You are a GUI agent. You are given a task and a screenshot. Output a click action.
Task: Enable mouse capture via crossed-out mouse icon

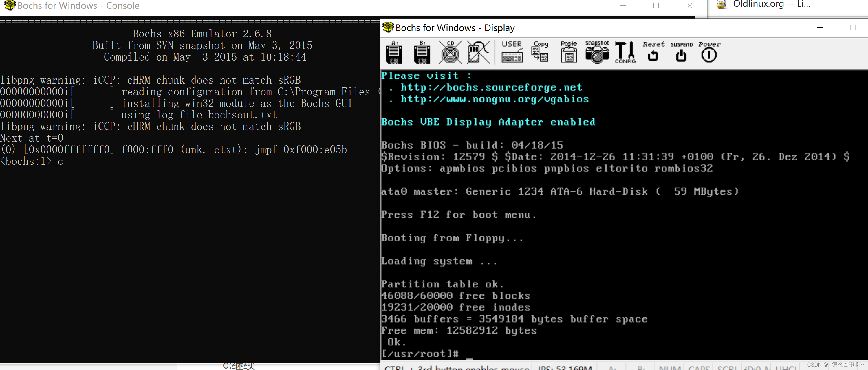(x=478, y=53)
